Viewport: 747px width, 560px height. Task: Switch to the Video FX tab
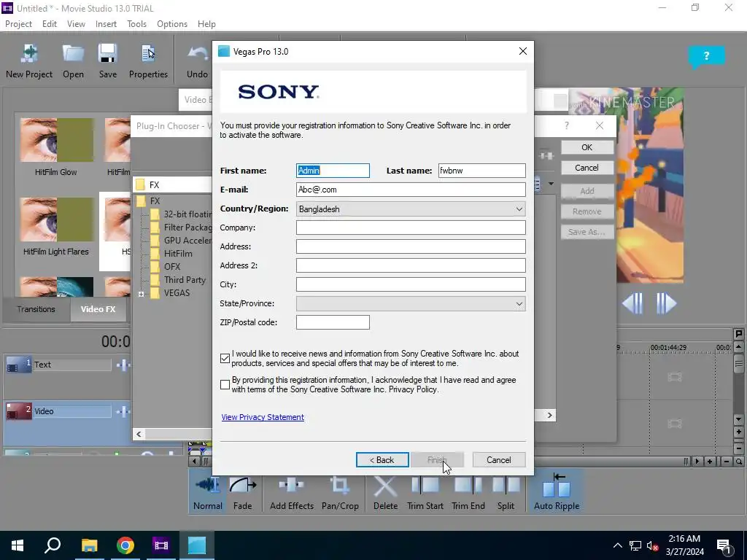[98, 309]
